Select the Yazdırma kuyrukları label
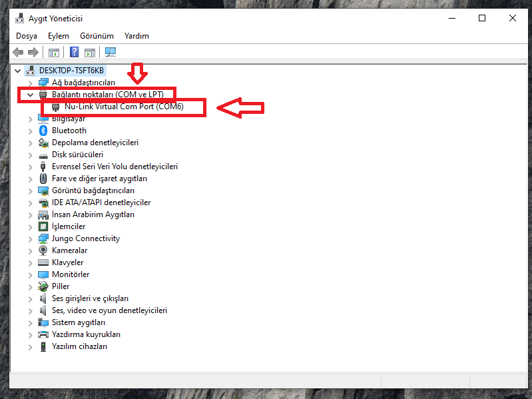532x399 pixels. (x=86, y=334)
